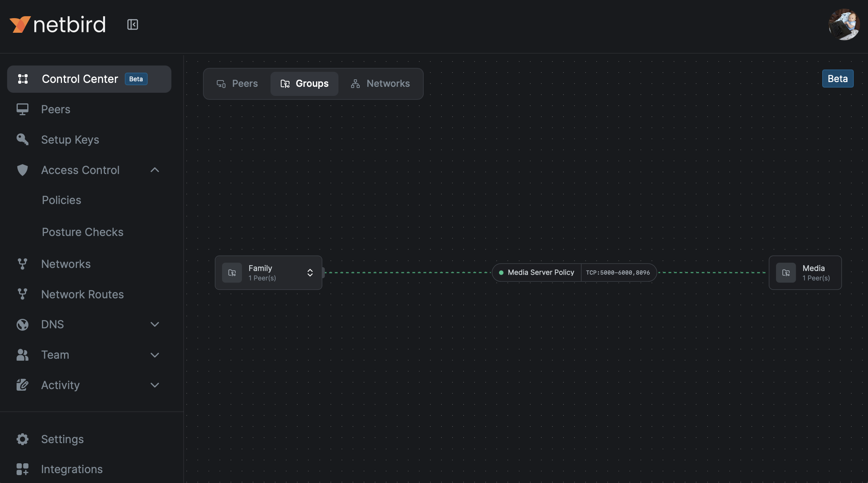Open Access Control via its shield icon
The height and width of the screenshot is (483, 868).
[23, 170]
